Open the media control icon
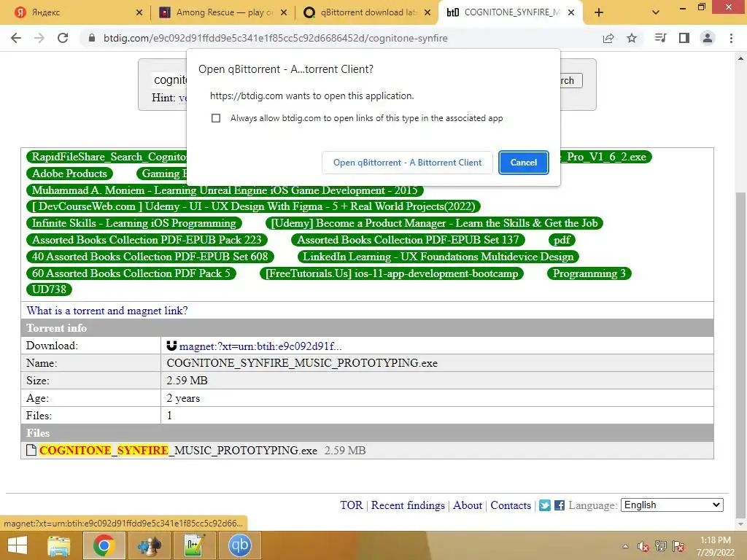Viewport: 747px width, 560px height. (660, 38)
